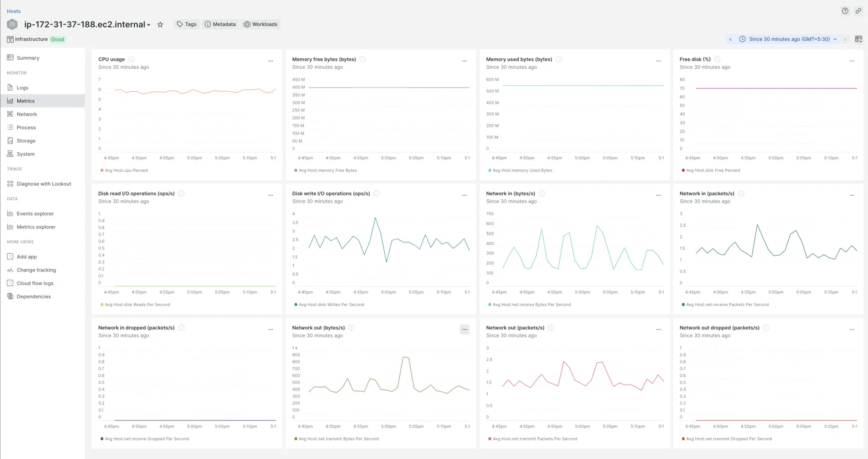Screen dimensions: 868x459
Task: Toggle the Avg Host.memory Used Bytes legend series
Action: (x=522, y=170)
